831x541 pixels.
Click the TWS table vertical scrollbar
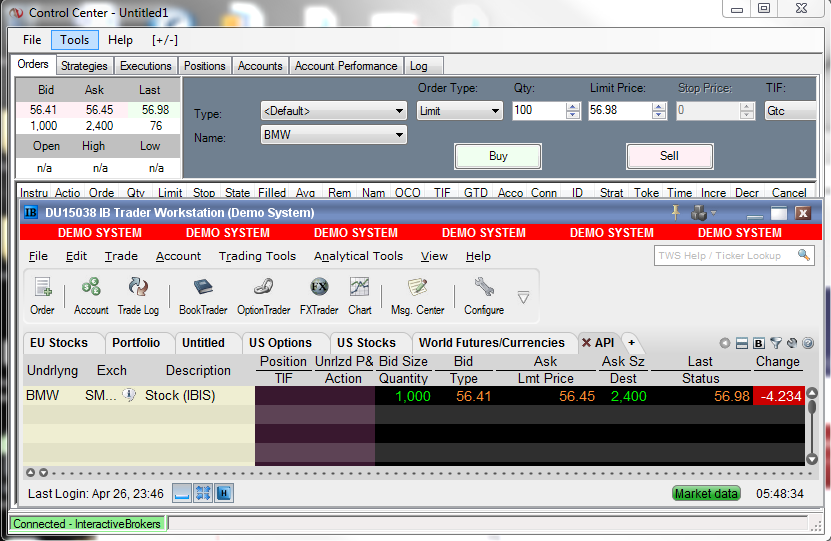(x=811, y=426)
